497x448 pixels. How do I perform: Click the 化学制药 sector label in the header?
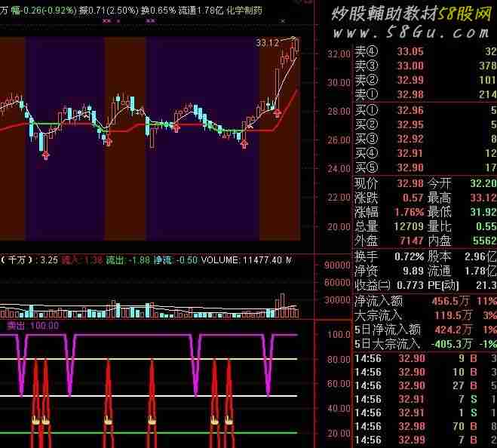click(244, 11)
